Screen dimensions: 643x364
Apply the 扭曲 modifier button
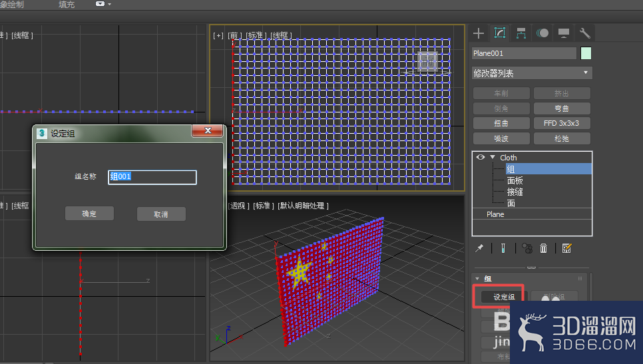click(x=501, y=123)
